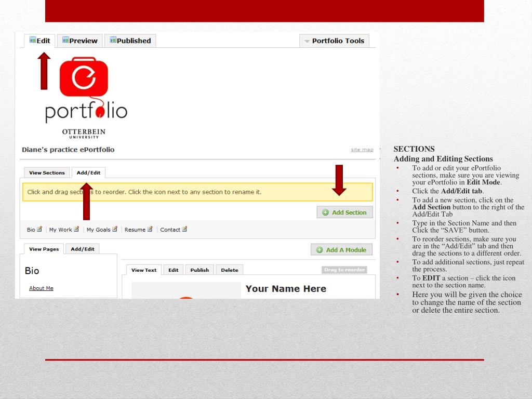Click the edit icon beside My Work
Image resolution: width=532 pixels, height=399 pixels.
77,230
